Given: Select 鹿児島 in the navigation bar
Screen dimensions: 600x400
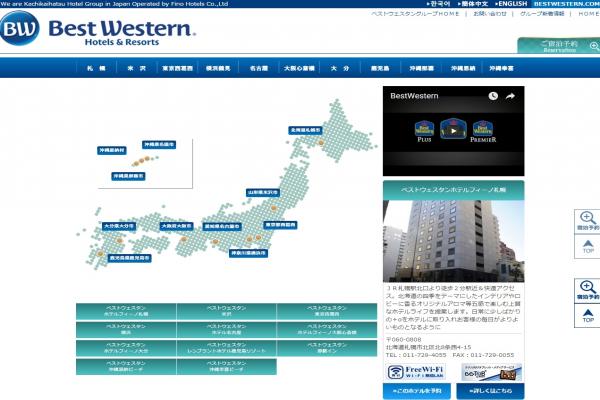Looking at the screenshot, I should [380, 68].
